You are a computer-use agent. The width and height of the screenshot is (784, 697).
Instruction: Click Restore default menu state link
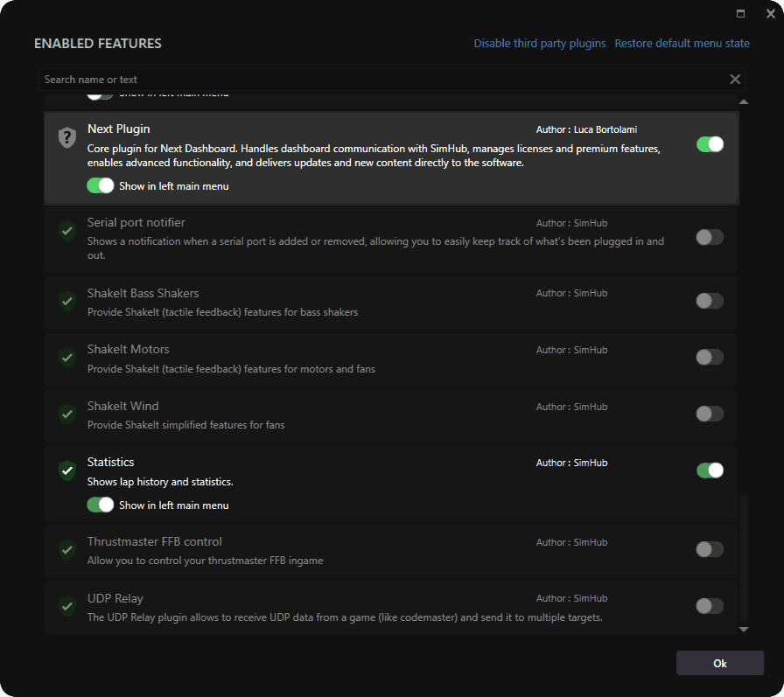pyautogui.click(x=682, y=44)
